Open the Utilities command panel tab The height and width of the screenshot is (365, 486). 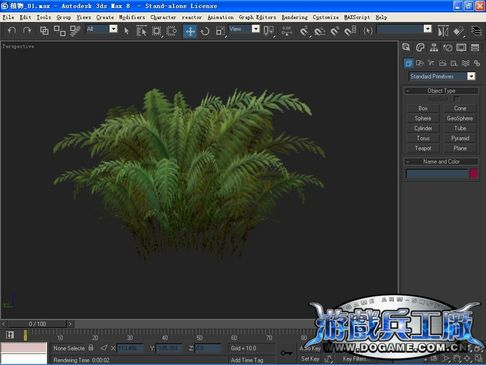tap(475, 47)
